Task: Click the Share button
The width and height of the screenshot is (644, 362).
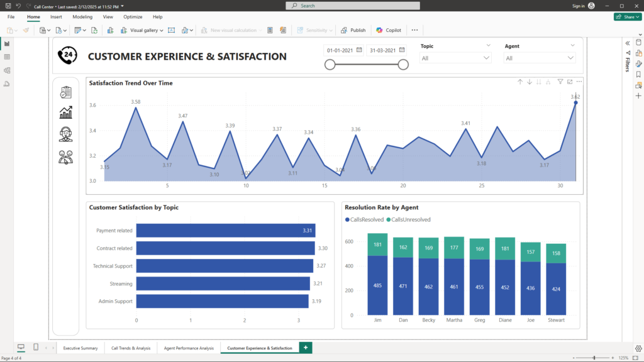Action: (x=628, y=17)
